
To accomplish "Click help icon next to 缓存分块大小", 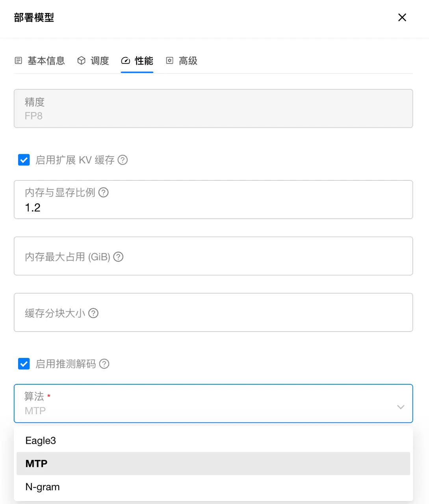I will point(93,313).
